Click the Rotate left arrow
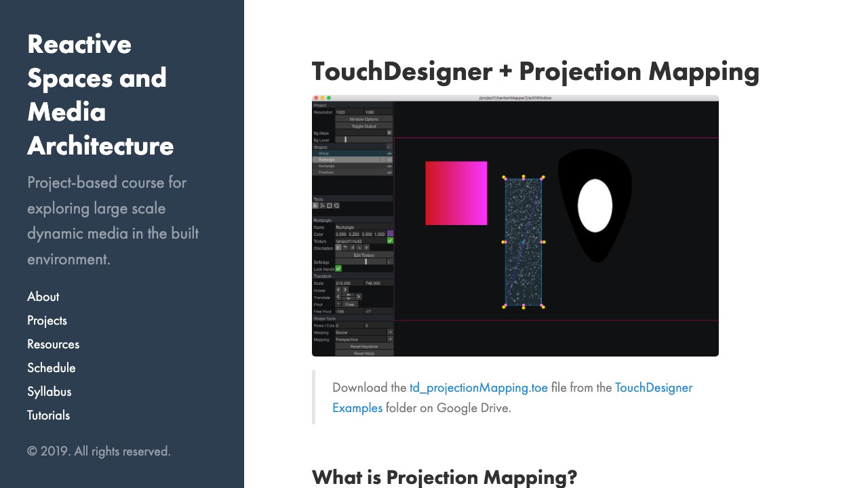Viewport: 868px width, 488px height. point(338,290)
